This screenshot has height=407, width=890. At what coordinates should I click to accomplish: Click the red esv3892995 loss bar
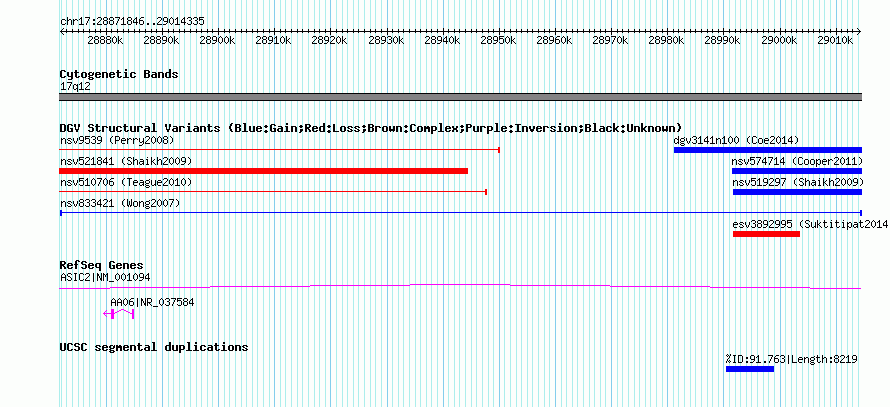766,234
